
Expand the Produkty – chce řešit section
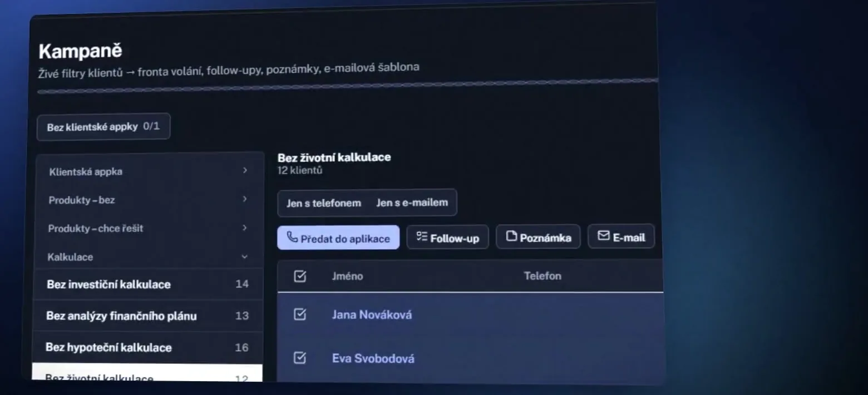pyautogui.click(x=150, y=228)
